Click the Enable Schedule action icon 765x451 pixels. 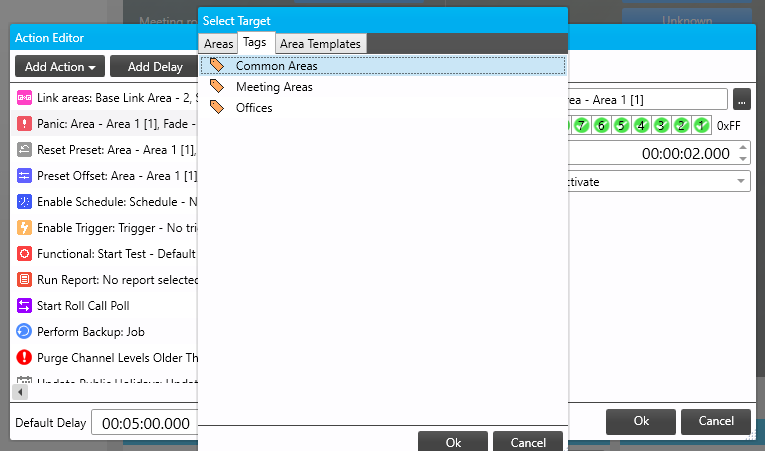coord(24,202)
